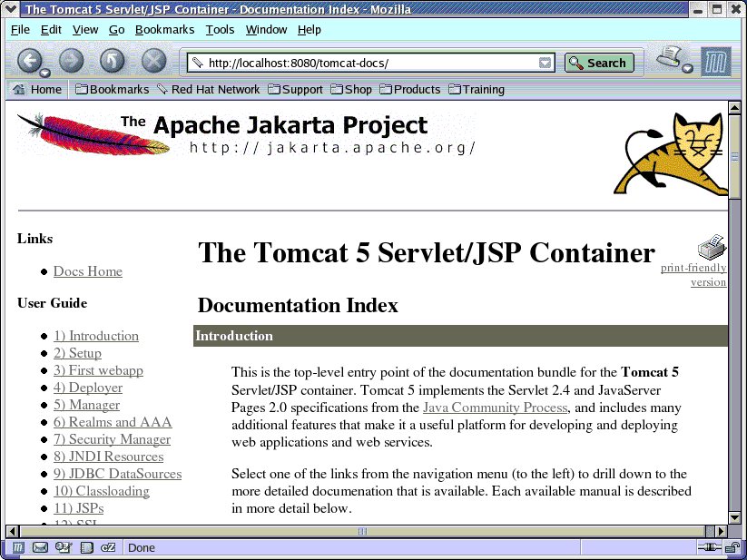Open the Print button dropdown arrow
This screenshot has height=560, width=747.
click(x=687, y=69)
